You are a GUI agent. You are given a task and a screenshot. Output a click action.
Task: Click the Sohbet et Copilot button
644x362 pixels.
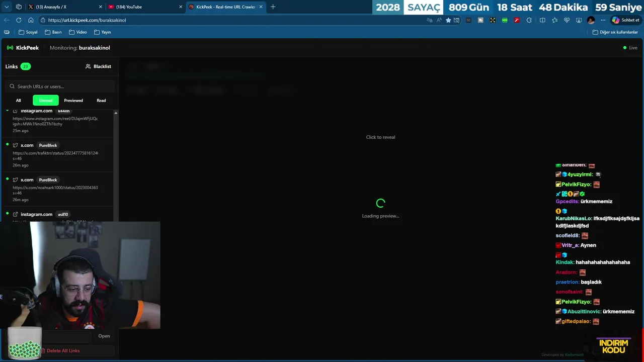pos(626,20)
